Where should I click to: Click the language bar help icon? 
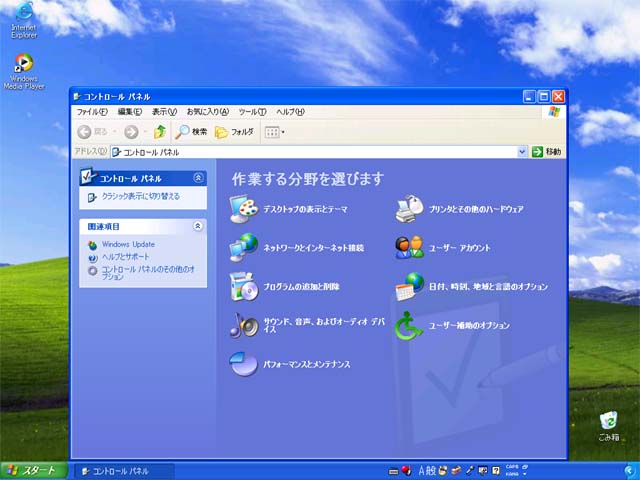tap(496, 471)
